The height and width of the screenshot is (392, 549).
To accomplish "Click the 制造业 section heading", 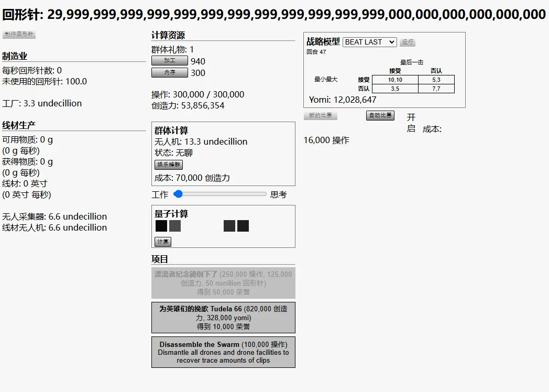I will pos(15,56).
